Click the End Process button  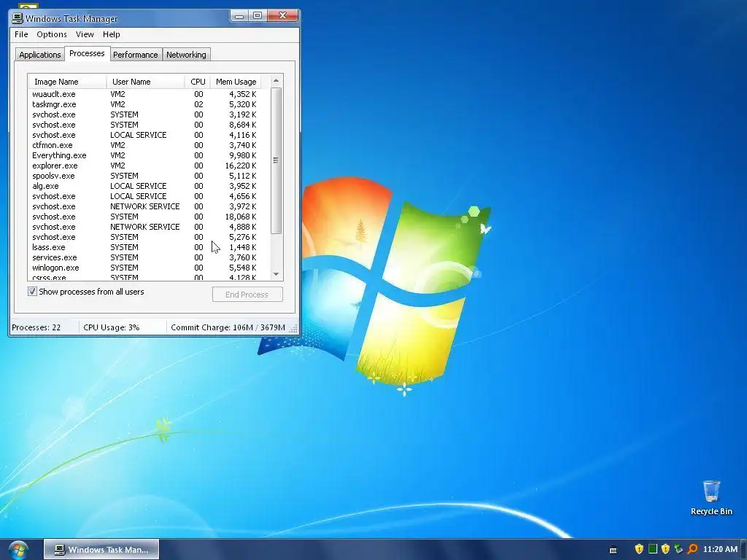[x=247, y=295]
